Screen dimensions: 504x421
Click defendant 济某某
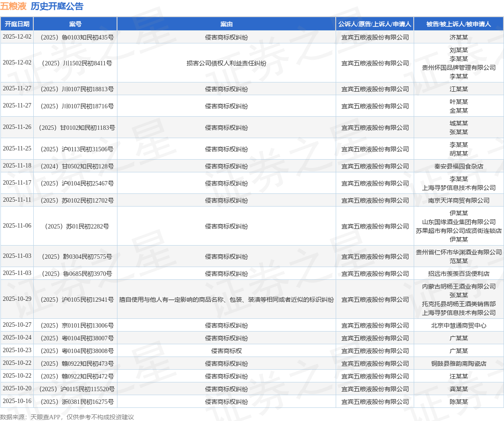click(x=459, y=37)
